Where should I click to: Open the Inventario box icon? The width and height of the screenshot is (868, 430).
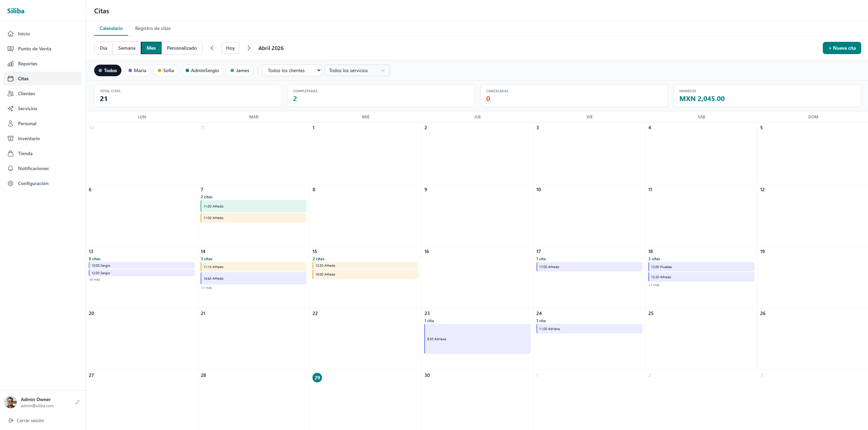pos(11,138)
